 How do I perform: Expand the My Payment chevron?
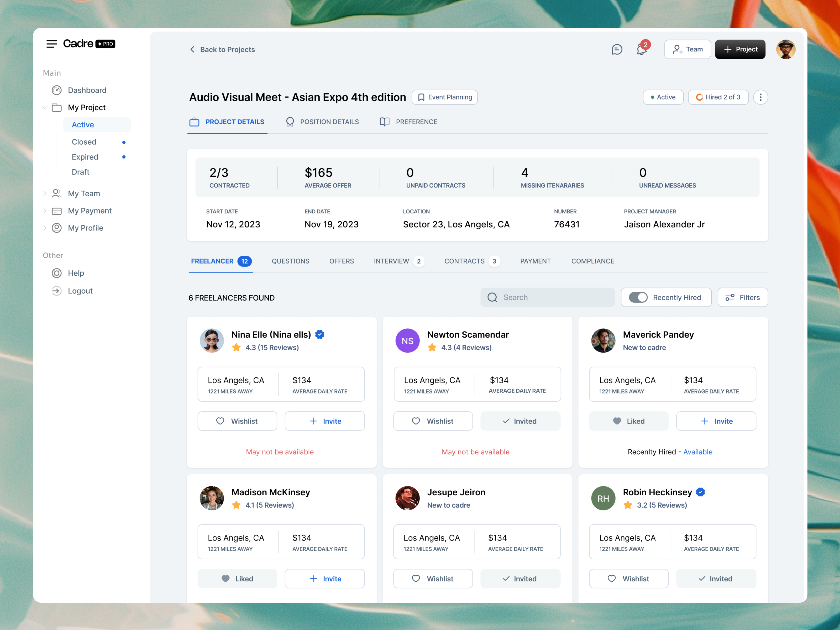tap(45, 211)
